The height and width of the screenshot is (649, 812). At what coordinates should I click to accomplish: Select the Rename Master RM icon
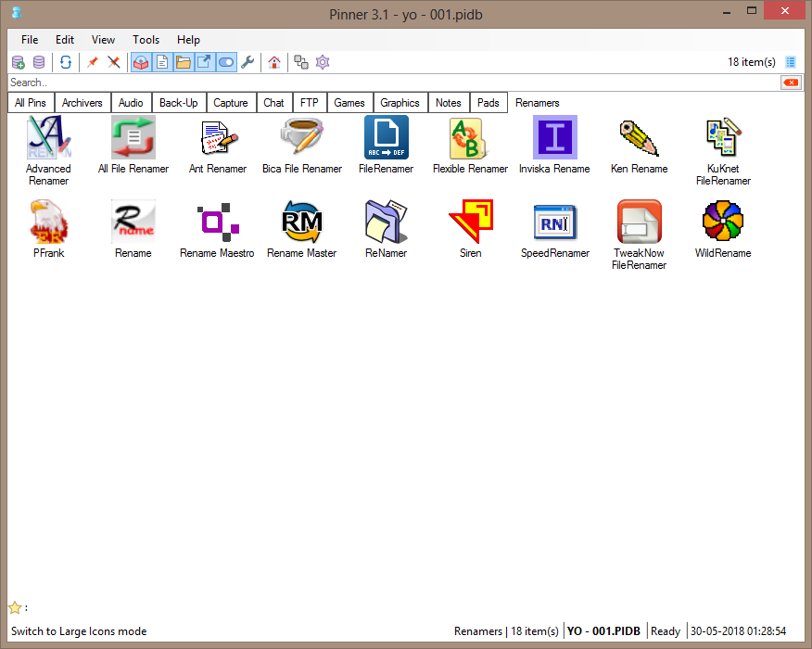(302, 222)
